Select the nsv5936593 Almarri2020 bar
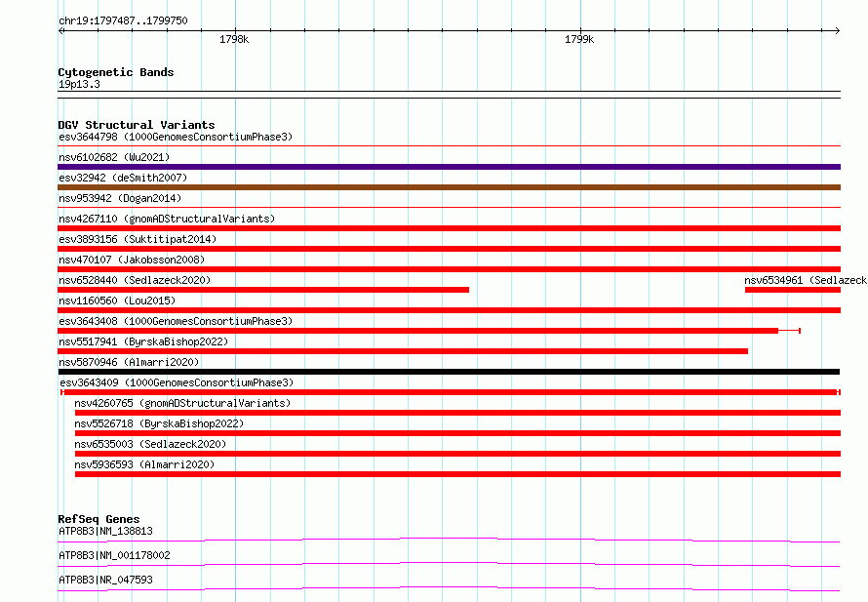Viewport: 868px width, 602px height. 457,474
